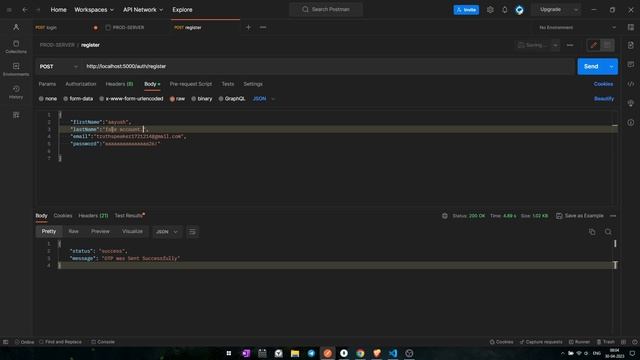Open the configure sidebar grid icon
The height and width of the screenshot is (360, 640).
point(16,115)
